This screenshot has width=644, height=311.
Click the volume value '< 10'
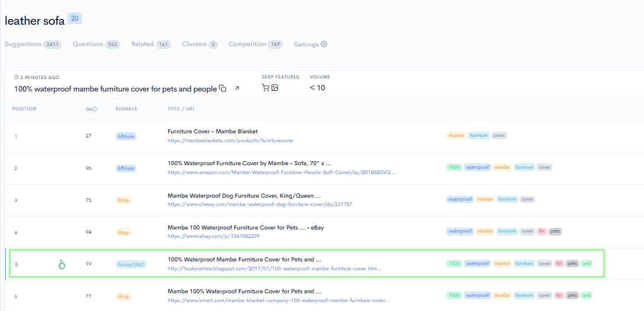click(318, 87)
